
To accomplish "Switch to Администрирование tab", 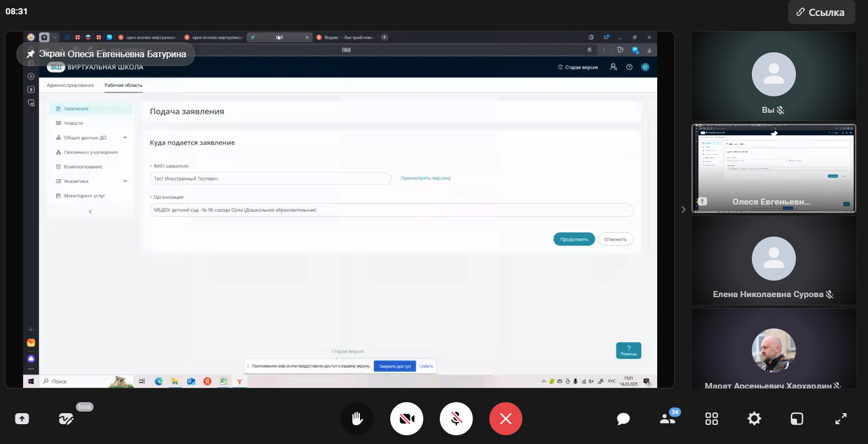I will (x=70, y=85).
